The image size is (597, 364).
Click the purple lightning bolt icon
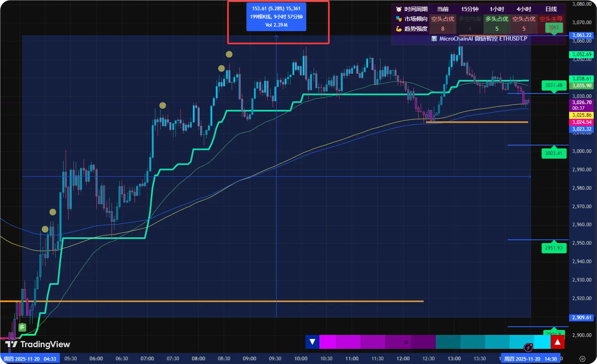click(x=529, y=348)
